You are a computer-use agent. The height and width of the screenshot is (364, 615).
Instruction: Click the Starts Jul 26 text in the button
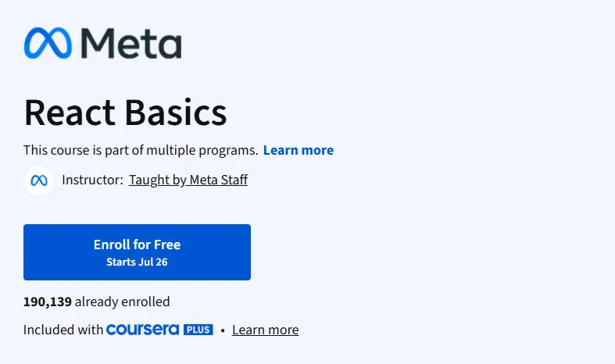(137, 262)
